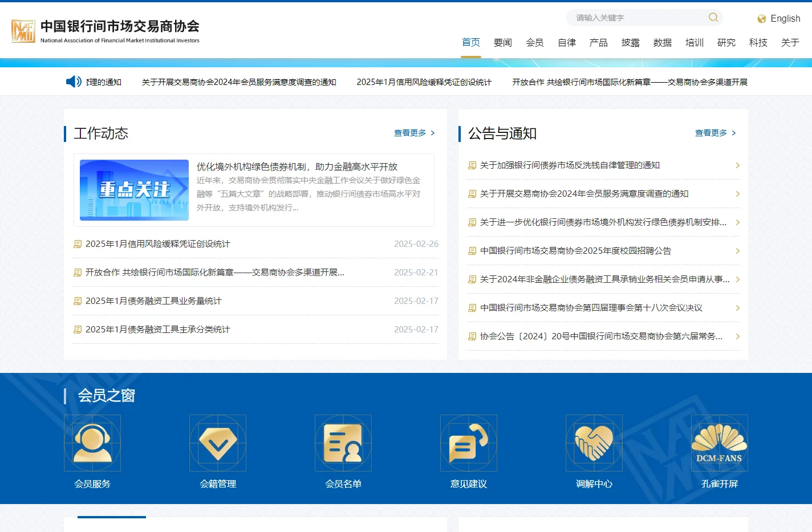Open ticker item 关于开展交易商协会2024年会员服务满意度调查的通知

point(239,82)
